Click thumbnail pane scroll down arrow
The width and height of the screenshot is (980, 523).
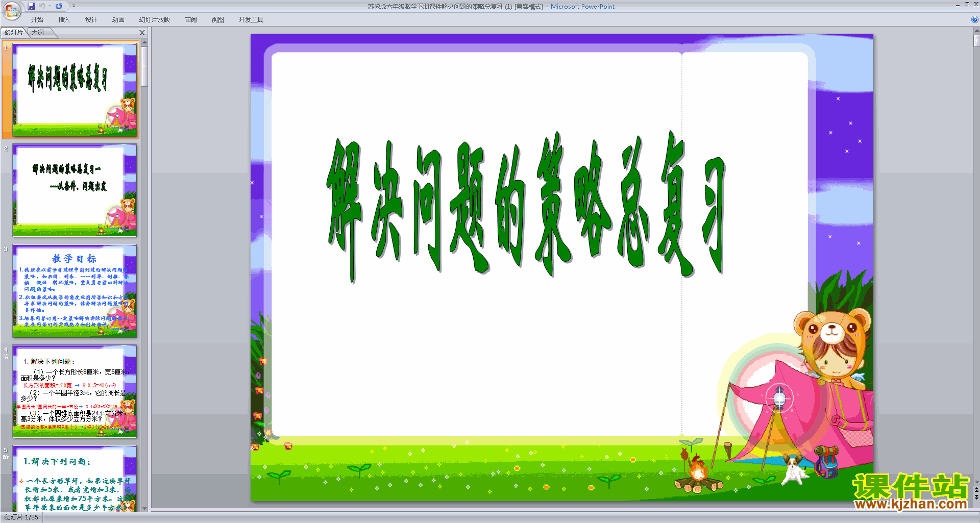(144, 508)
